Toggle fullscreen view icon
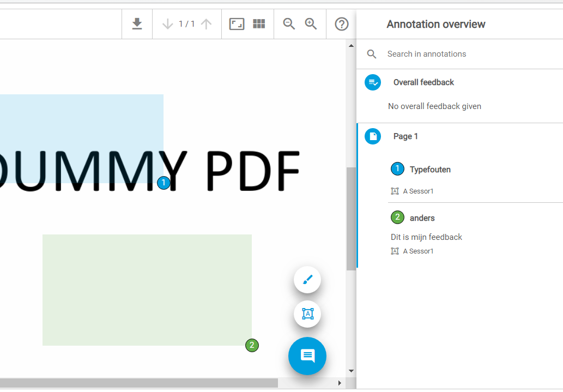 click(237, 24)
